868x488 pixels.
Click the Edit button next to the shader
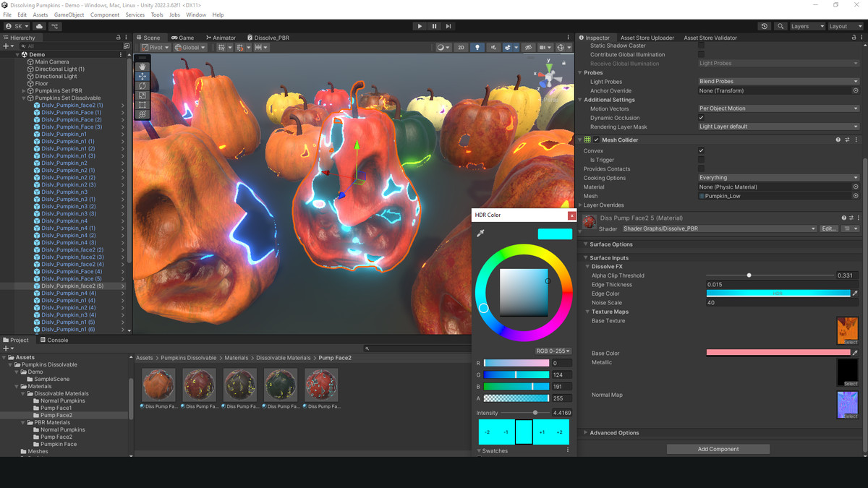pos(829,228)
